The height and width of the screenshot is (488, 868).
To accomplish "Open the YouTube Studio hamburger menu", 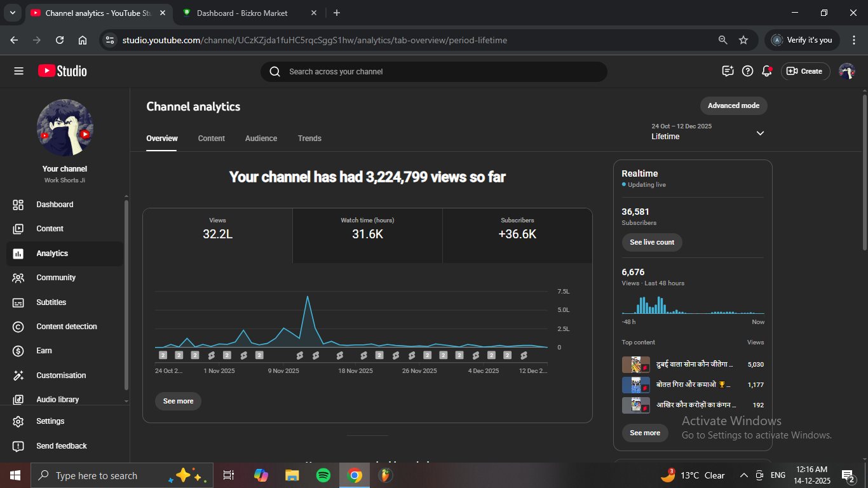I will 18,71.
